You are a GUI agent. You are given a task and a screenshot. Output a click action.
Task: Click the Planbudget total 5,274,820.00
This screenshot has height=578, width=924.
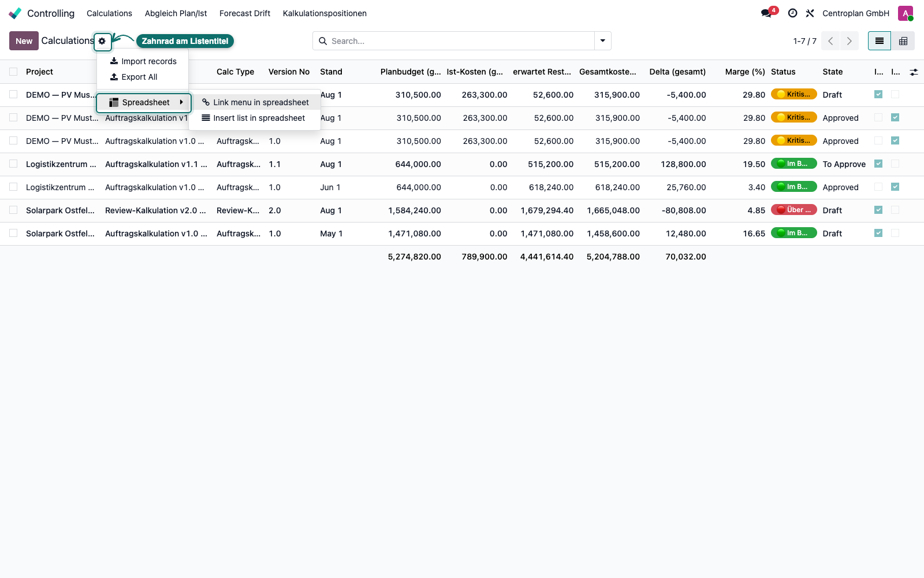pyautogui.click(x=414, y=257)
